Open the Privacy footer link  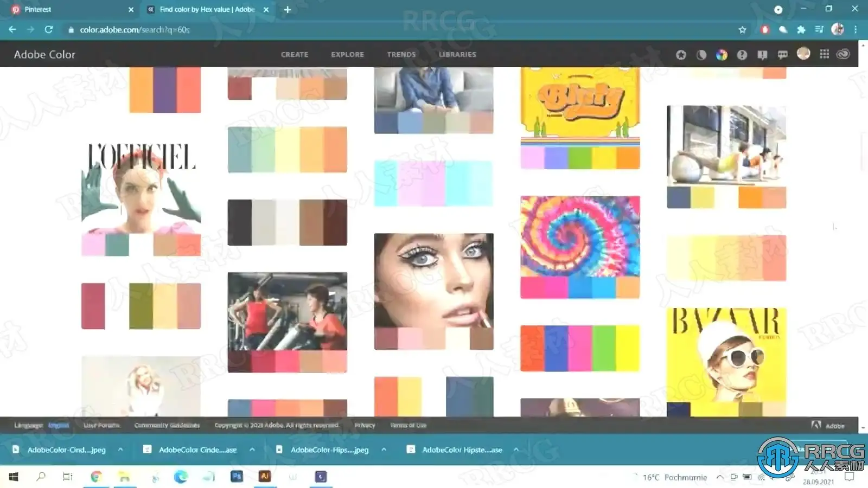point(365,426)
